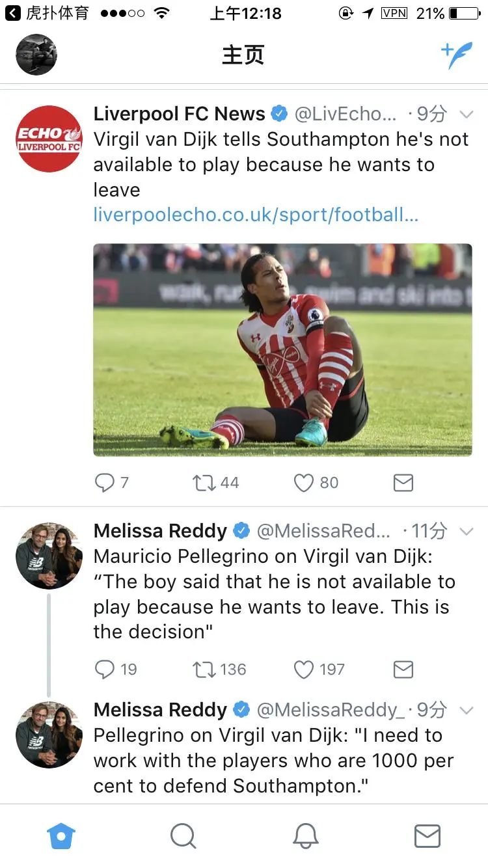The height and width of the screenshot is (868, 488).
Task: Open your profile avatar in header
Action: click(36, 55)
